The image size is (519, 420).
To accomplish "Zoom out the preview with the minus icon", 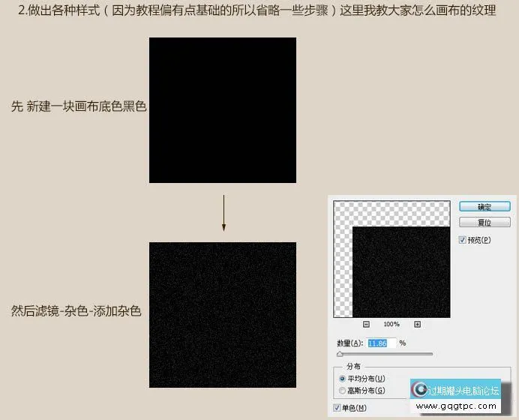I will [x=366, y=324].
